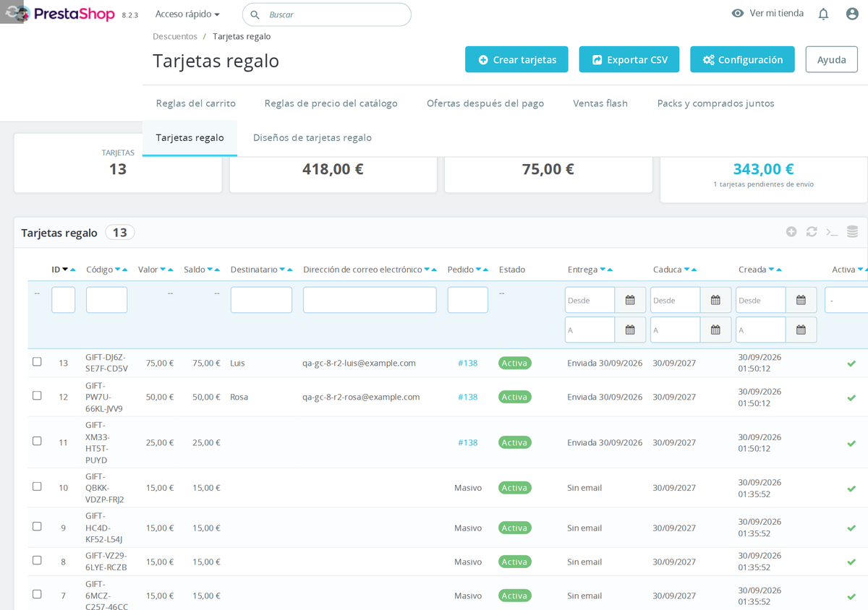This screenshot has height=610, width=868.
Task: Open the Activa filter dropdown
Action: pos(846,300)
